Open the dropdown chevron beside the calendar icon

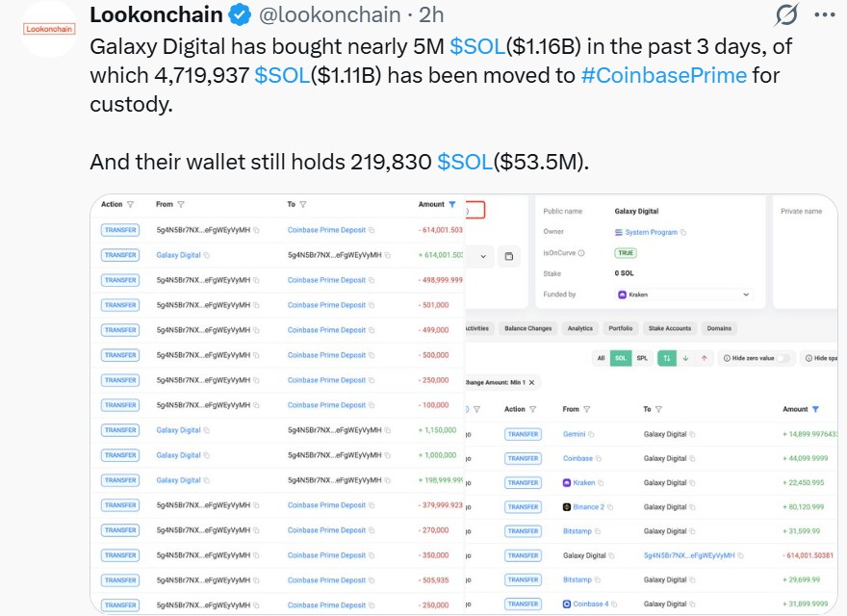click(x=483, y=257)
